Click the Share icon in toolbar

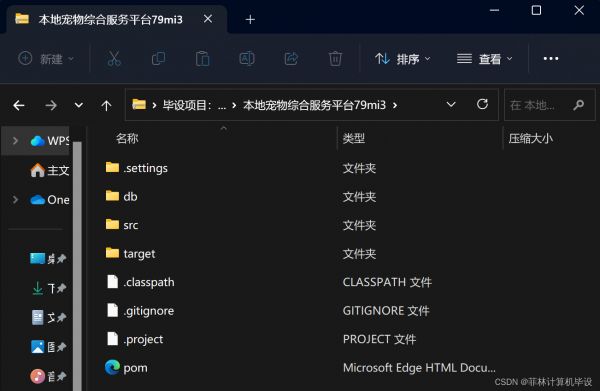pos(291,59)
